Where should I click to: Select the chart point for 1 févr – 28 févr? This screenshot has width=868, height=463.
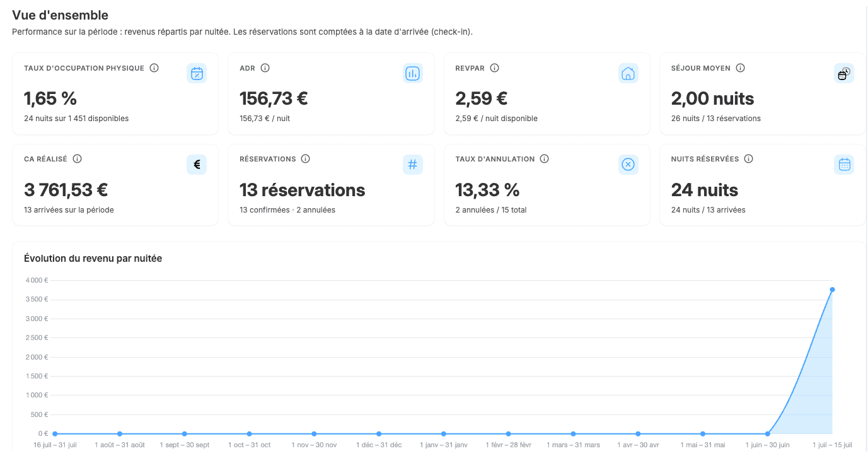pos(508,434)
